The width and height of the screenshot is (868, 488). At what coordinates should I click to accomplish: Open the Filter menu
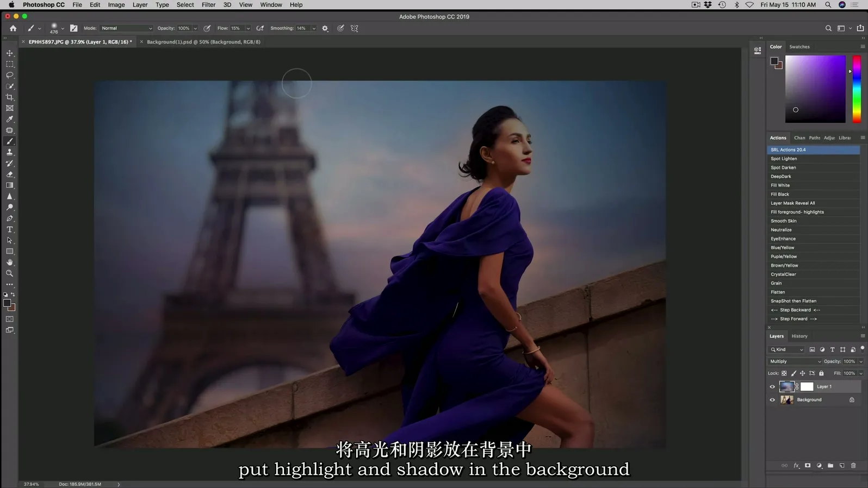(x=208, y=5)
